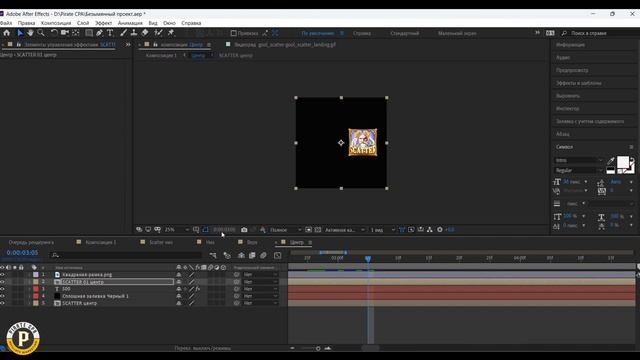Switch to the Scatter низ timeline tab
The height and width of the screenshot is (360, 640).
click(161, 242)
